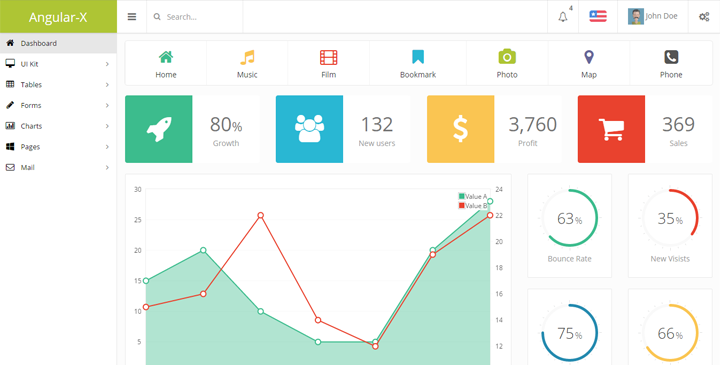
Task: Click the Film shortcut label
Action: 329,74
